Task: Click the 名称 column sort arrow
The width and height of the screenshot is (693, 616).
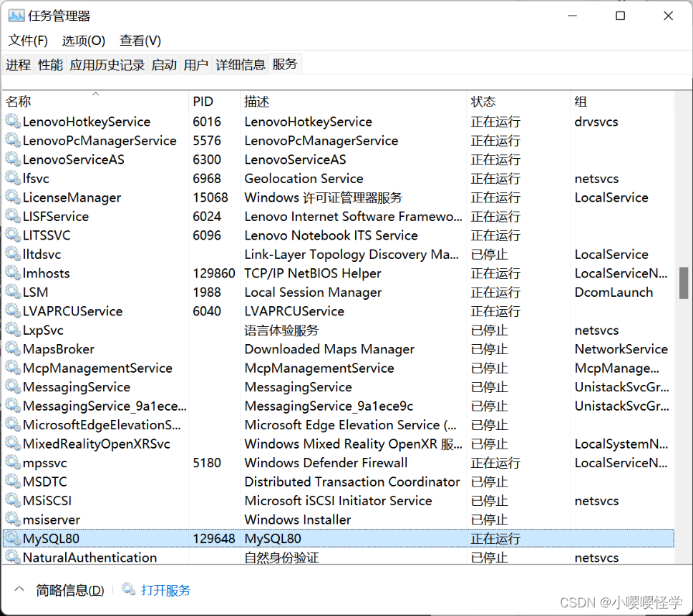Action: click(x=94, y=92)
